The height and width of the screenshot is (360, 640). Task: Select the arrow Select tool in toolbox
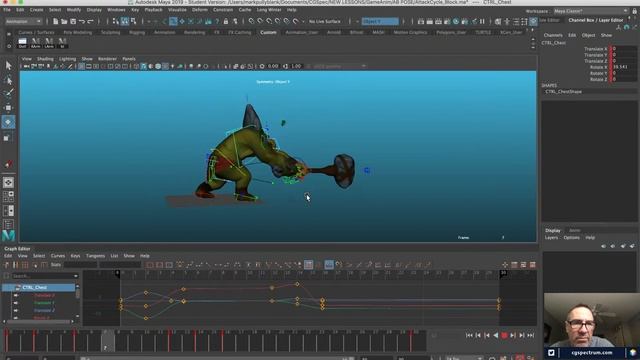[x=8, y=65]
